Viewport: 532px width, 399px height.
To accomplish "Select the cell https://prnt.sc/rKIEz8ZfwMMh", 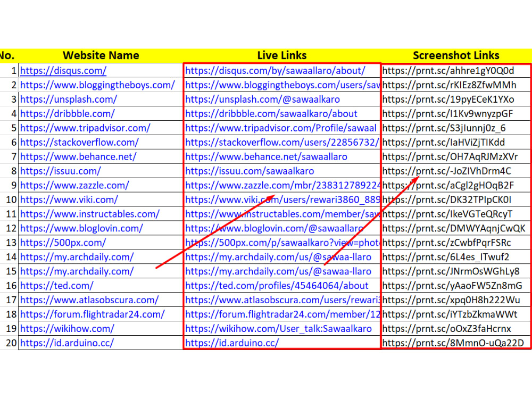I will coord(456,85).
